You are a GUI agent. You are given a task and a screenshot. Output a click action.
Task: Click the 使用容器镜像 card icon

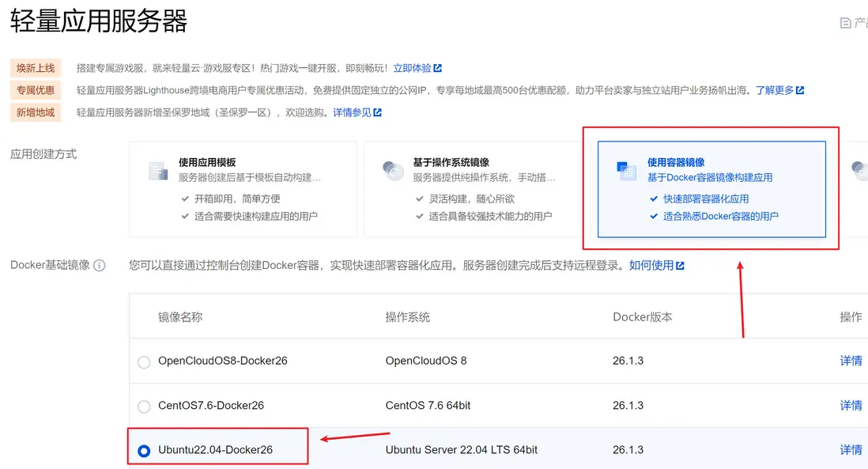pyautogui.click(x=627, y=171)
